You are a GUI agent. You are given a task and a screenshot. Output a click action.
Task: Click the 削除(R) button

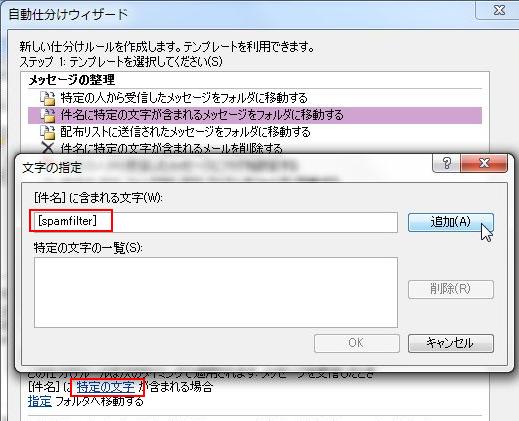click(451, 289)
